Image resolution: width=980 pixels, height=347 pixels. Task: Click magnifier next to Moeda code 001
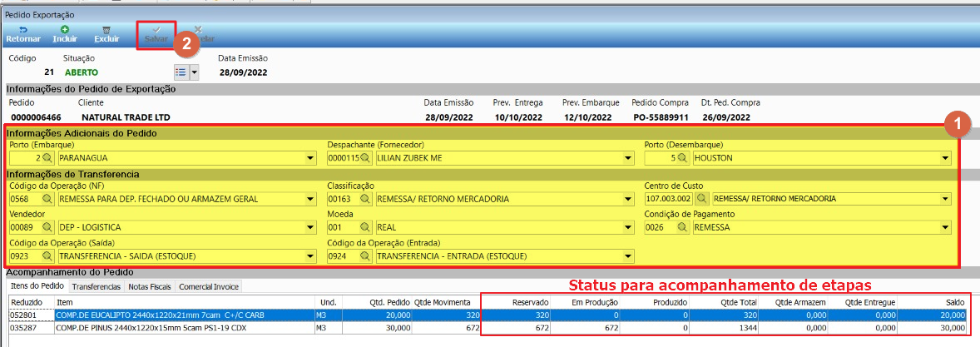(366, 227)
